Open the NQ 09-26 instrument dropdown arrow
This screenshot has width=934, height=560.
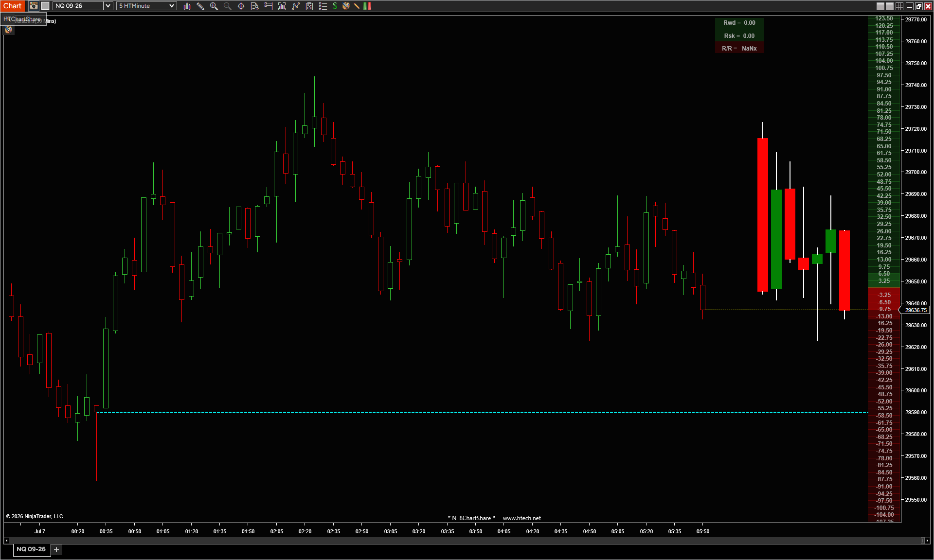point(108,6)
